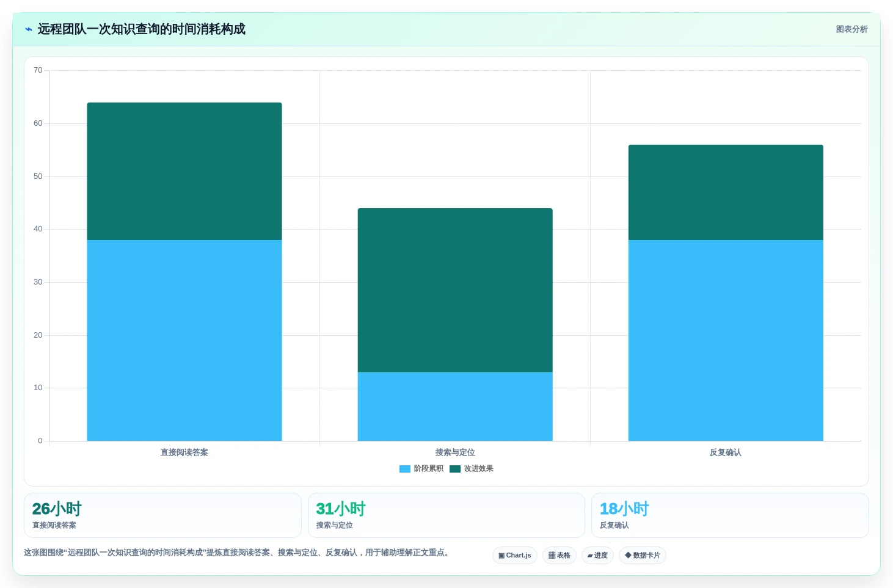Click the dark green segment of 反复确认 bar
The image size is (893, 588).
tap(726, 192)
